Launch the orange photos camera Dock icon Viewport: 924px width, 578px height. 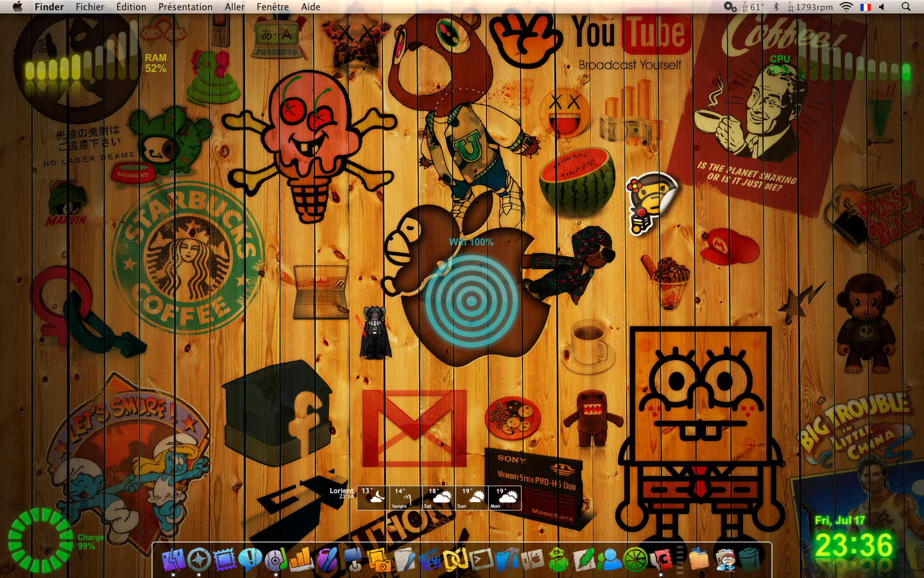(379, 560)
